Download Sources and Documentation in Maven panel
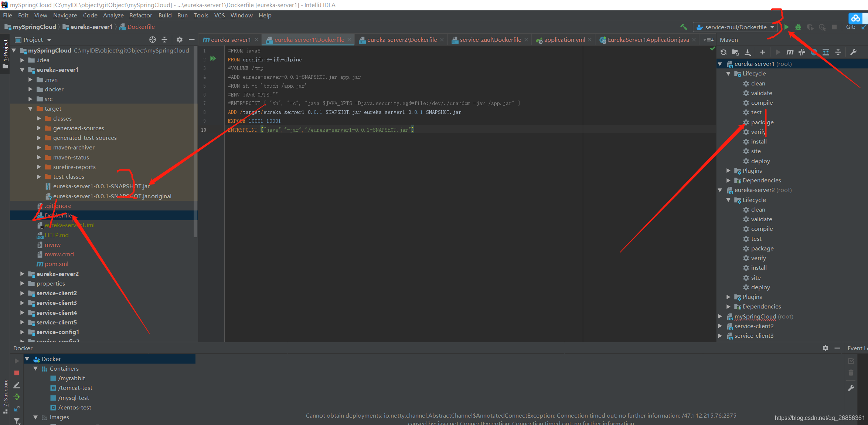868x425 pixels. (x=748, y=52)
